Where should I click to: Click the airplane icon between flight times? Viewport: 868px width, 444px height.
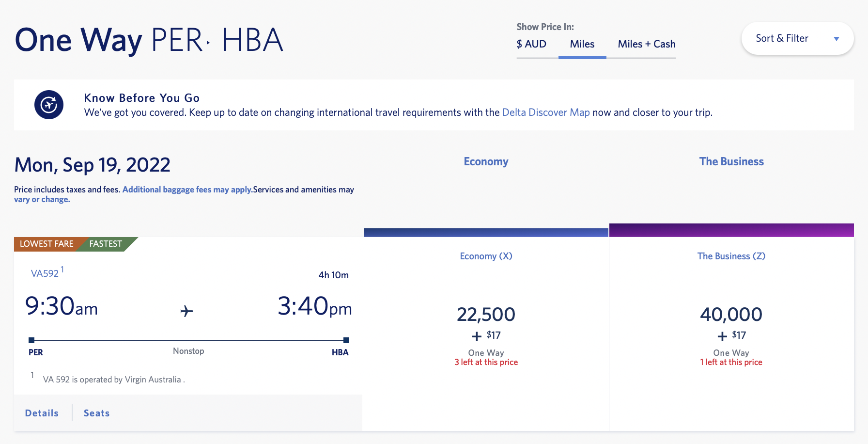pyautogui.click(x=186, y=311)
